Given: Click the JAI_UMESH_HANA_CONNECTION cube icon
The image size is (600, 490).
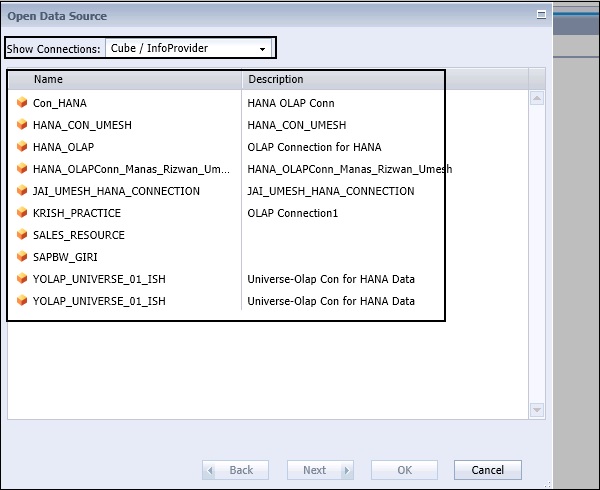Looking at the screenshot, I should [22, 190].
